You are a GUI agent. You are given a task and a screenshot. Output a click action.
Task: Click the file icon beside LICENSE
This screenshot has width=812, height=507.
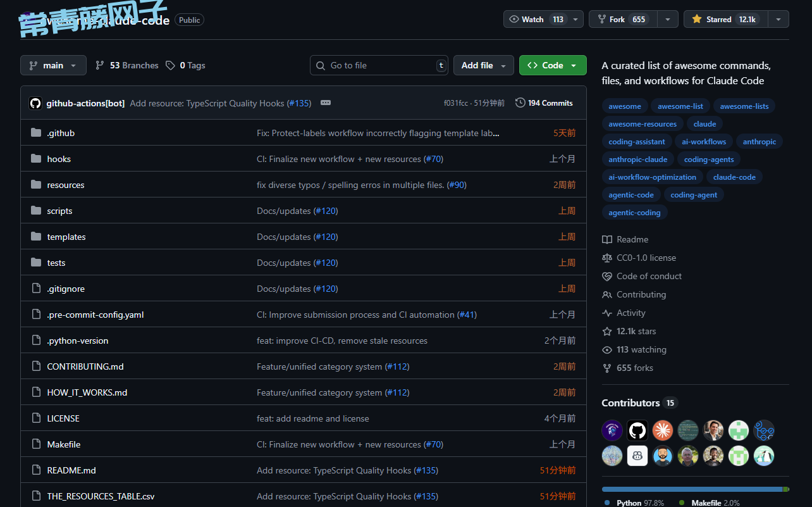pyautogui.click(x=36, y=418)
